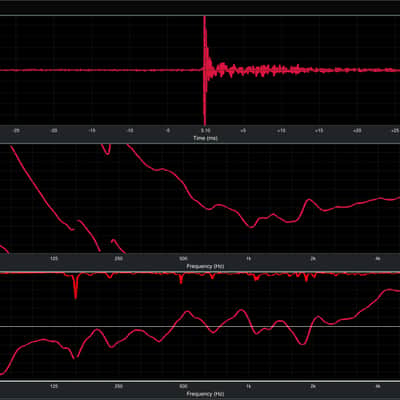Click the bottom plot 'Frequency (Hz)' label
Viewport: 400px width, 400px height.
[x=205, y=394]
